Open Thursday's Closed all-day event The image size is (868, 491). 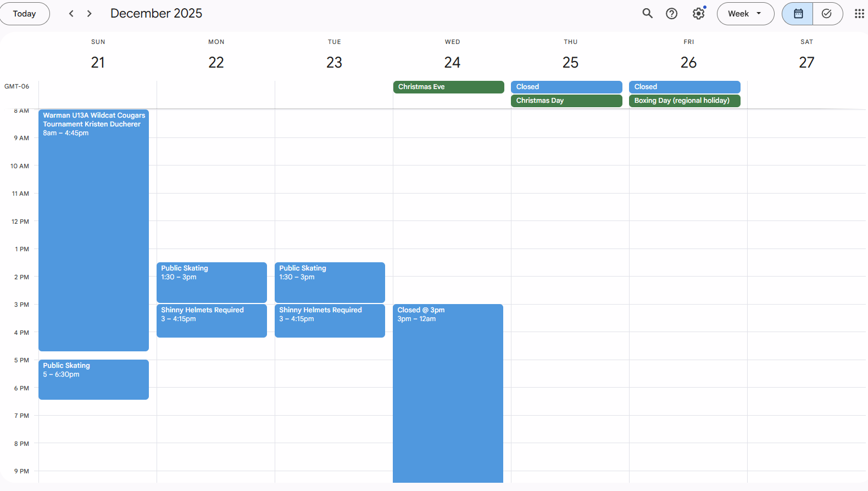(x=566, y=87)
